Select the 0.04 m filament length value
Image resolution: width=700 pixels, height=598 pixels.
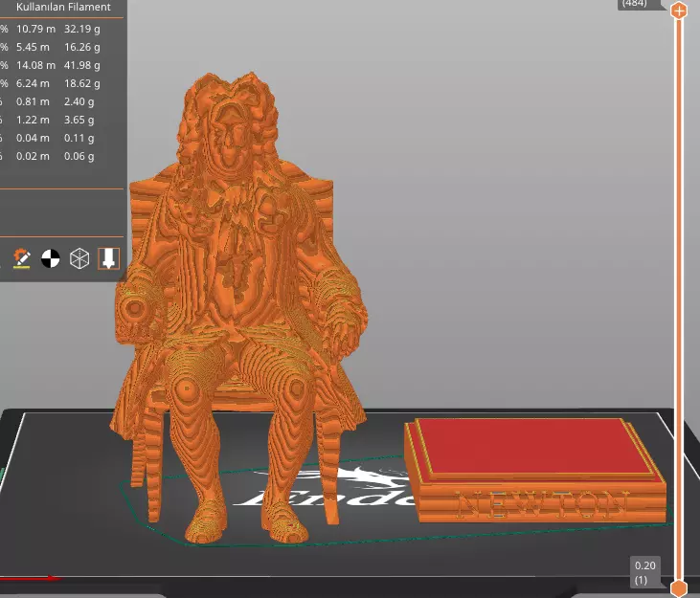pos(33,138)
